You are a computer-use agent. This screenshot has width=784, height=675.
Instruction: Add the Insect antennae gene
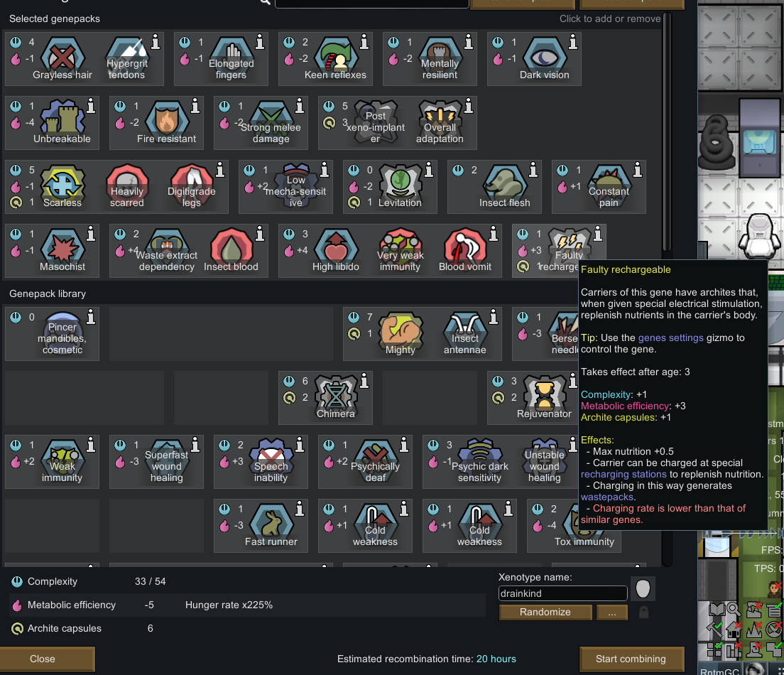coord(465,334)
